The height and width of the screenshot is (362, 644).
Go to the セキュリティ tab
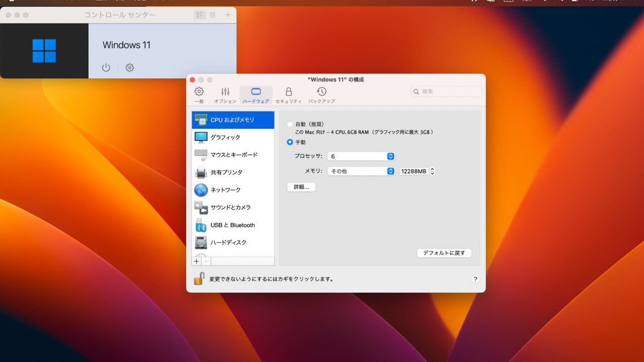pyautogui.click(x=288, y=95)
